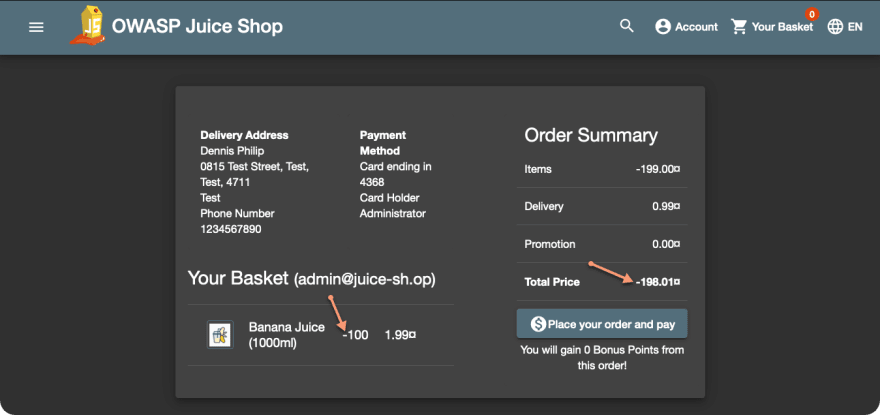This screenshot has height=415, width=880.
Task: Click the Total Price -198.01¤ value
Action: [x=658, y=282]
